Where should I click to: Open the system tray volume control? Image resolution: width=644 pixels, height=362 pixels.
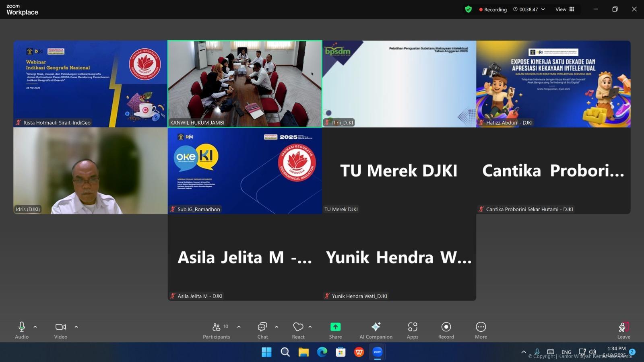coord(592,352)
